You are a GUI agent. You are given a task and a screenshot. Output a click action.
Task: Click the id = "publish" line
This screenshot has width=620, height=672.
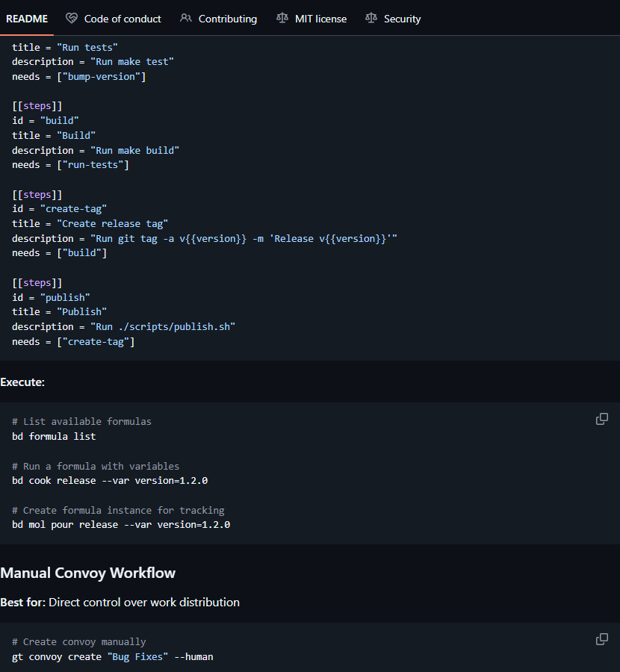[x=51, y=297]
